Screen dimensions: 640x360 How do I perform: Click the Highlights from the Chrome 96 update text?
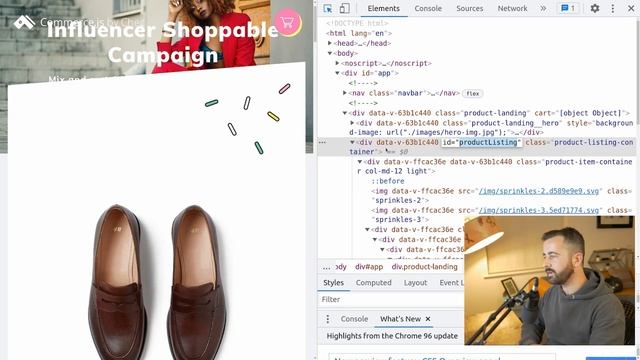pos(392,336)
